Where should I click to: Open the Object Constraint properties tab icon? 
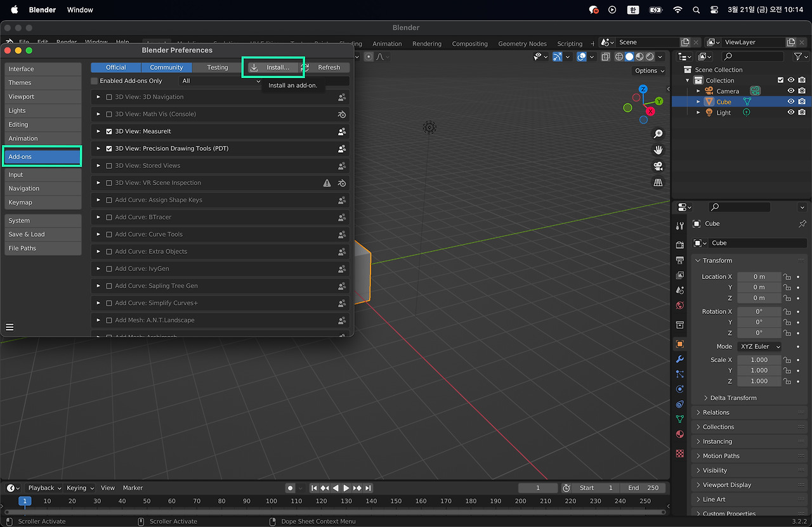tap(680, 404)
